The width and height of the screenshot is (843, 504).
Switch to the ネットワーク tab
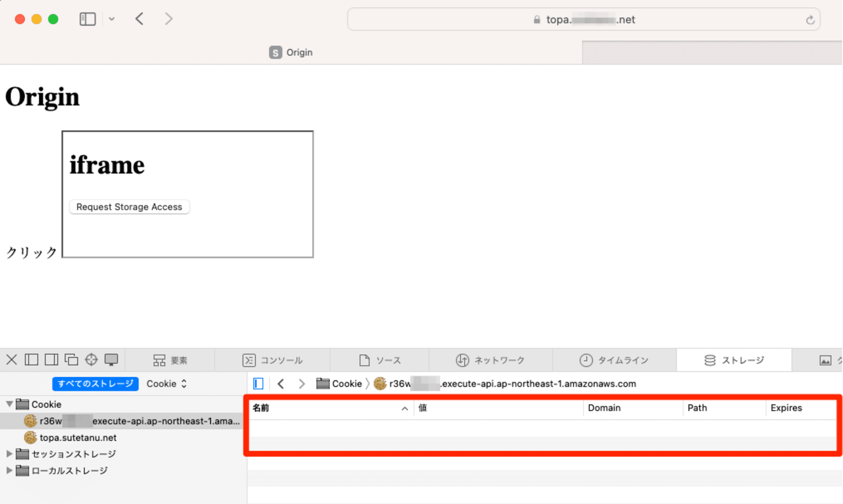coord(491,360)
